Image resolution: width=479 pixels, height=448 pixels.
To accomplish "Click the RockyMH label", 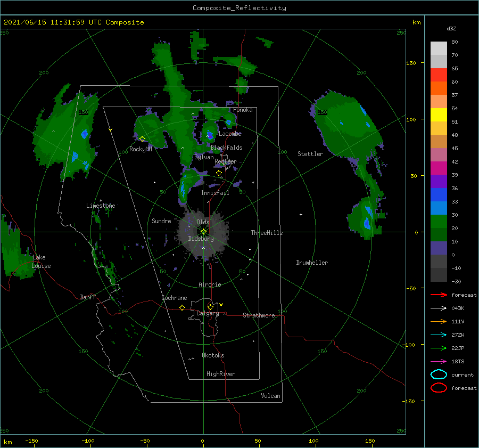I will click(x=141, y=149).
